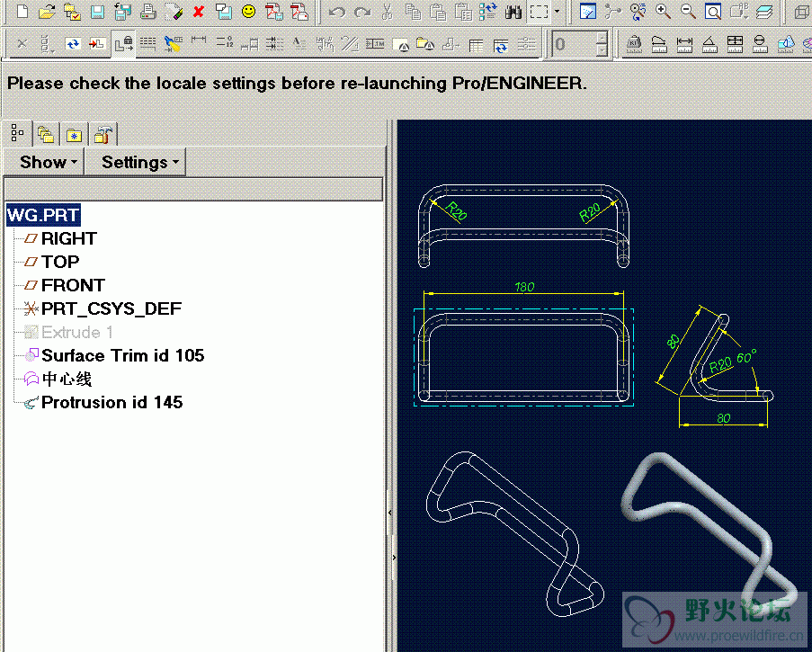Zoom out with the minus magnifier
This screenshot has width=812, height=652.
688,12
